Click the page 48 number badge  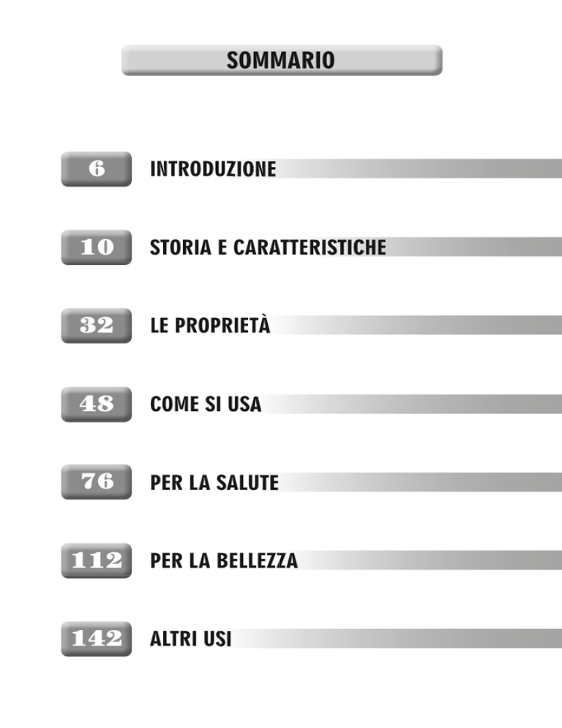point(97,404)
